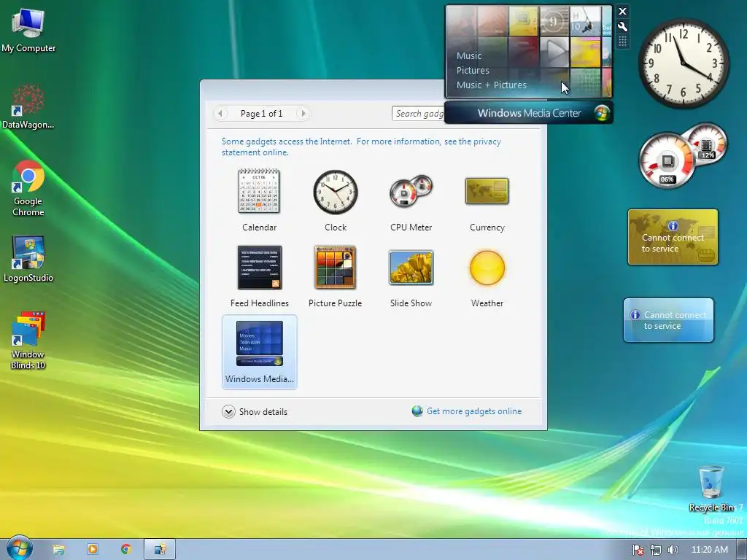This screenshot has width=747, height=560.
Task: Click the Gadgets taskbar button
Action: 160,550
